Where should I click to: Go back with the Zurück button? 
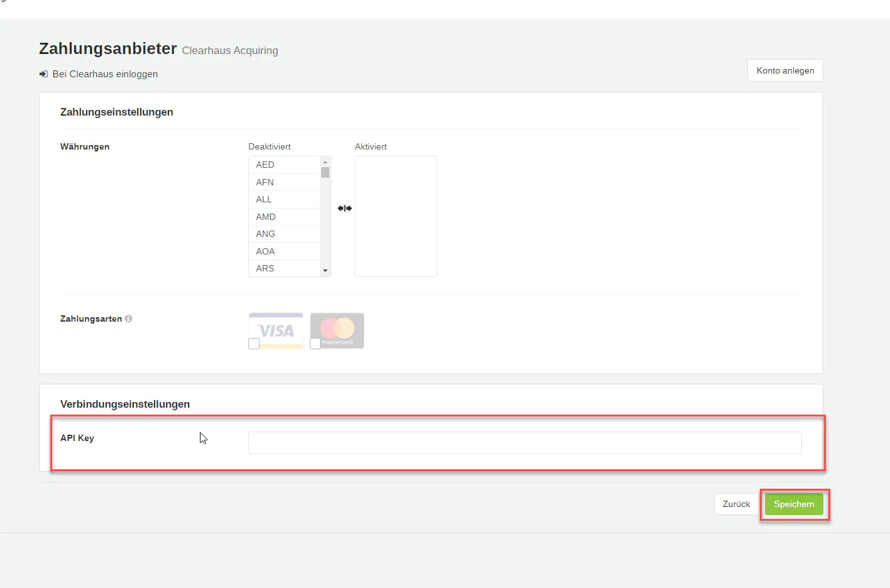coord(736,504)
